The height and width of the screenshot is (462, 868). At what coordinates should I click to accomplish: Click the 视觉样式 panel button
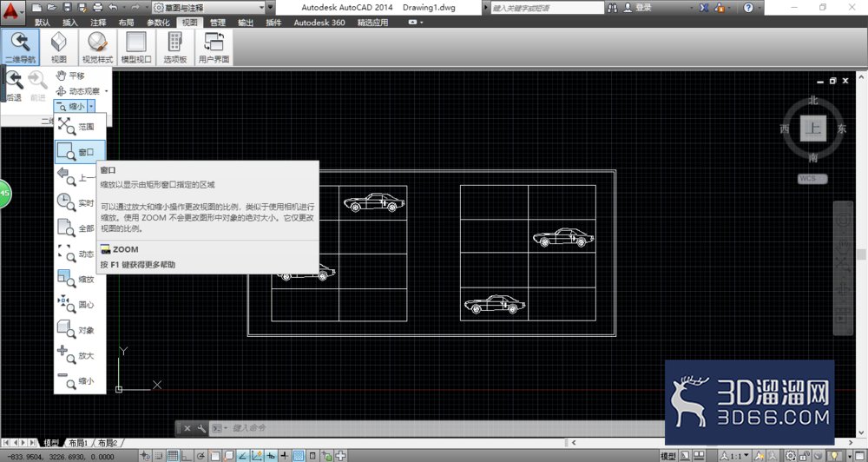[x=97, y=47]
